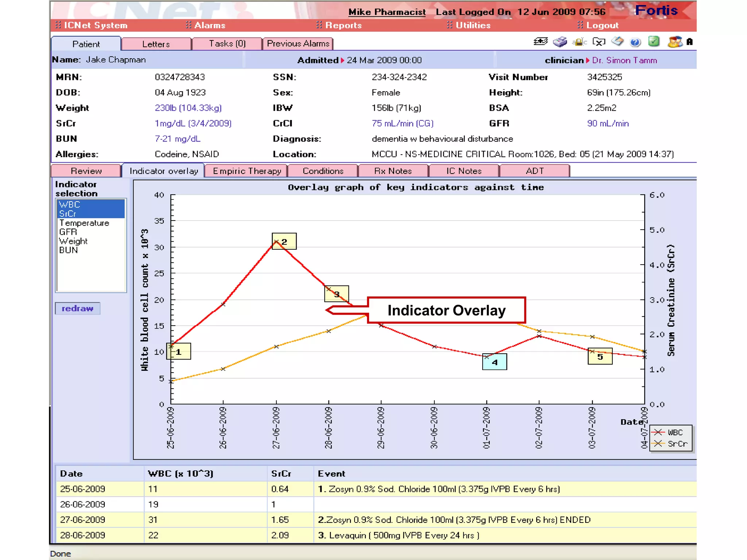Click GFR value 90 mL/min
This screenshot has width=747, height=560.
tap(608, 123)
